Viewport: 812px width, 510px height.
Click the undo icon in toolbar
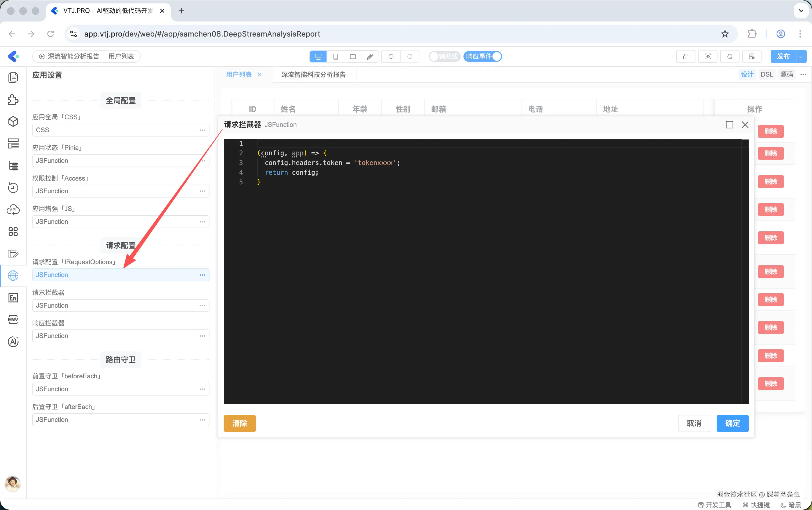(x=391, y=56)
